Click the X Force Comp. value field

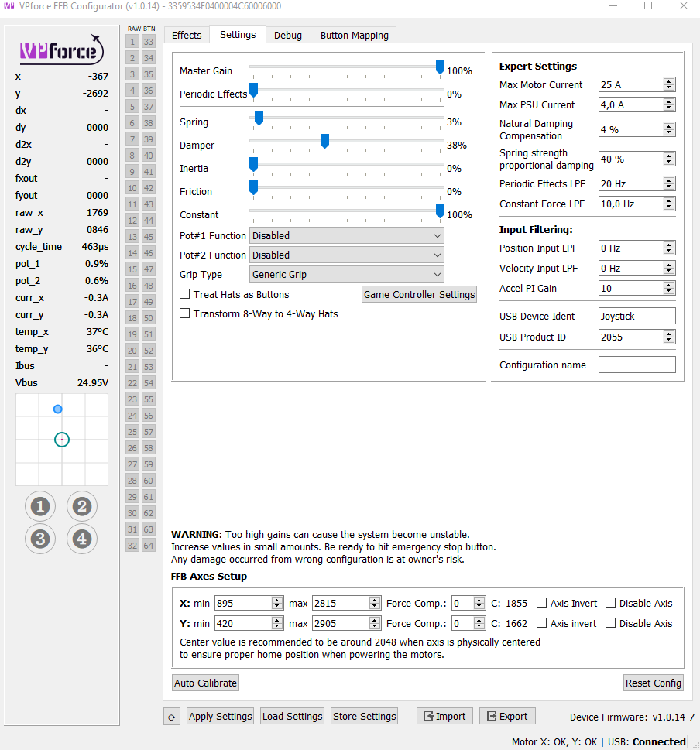coord(468,603)
